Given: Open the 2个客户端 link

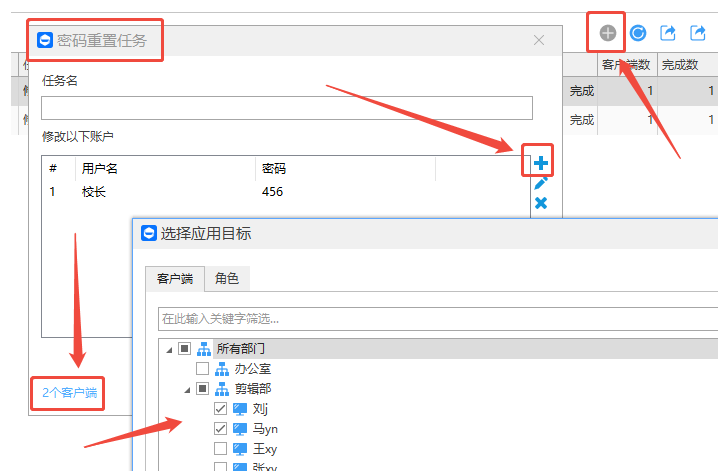Looking at the screenshot, I should (70, 393).
